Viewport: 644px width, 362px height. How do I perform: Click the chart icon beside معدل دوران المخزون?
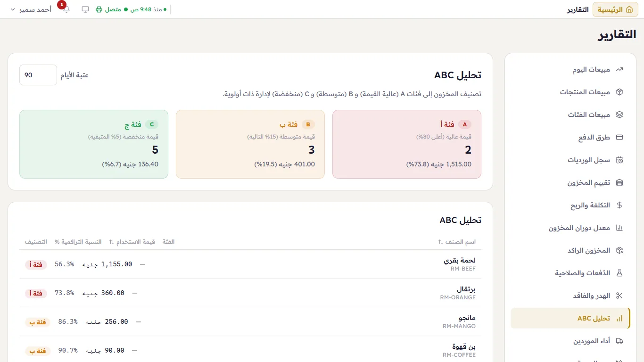click(619, 228)
